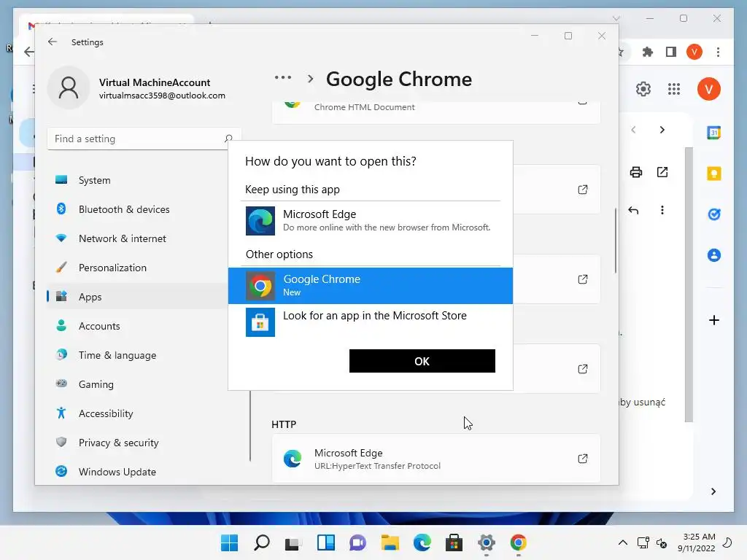Get add-ons with the plus icon
747x560 pixels.
[713, 320]
